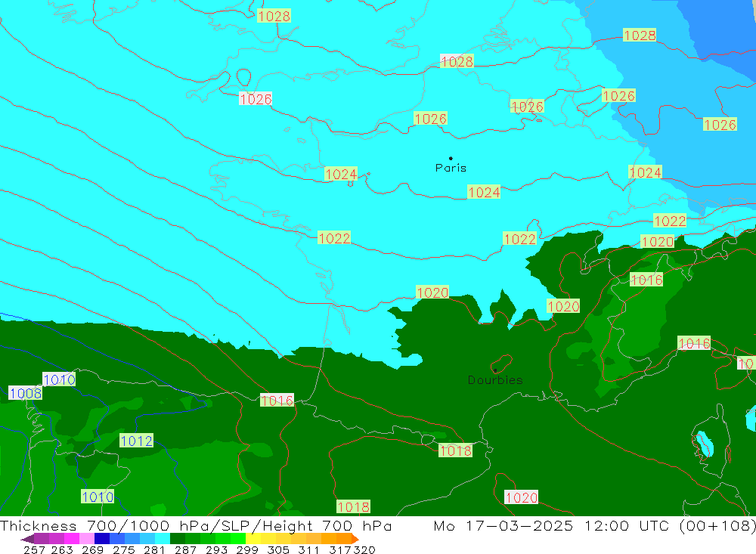The width and height of the screenshot is (756, 554).
Task: Pick the bright magenta legend swatch
Action: [72, 539]
